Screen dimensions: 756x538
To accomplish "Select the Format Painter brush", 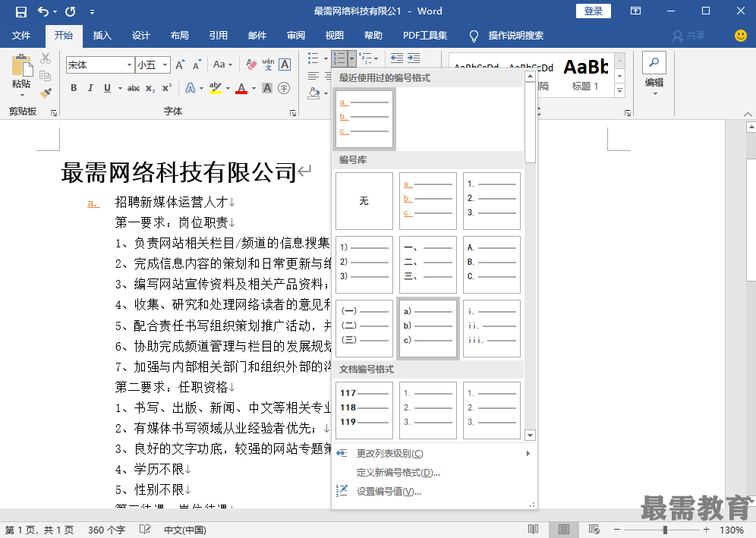I will [46, 93].
